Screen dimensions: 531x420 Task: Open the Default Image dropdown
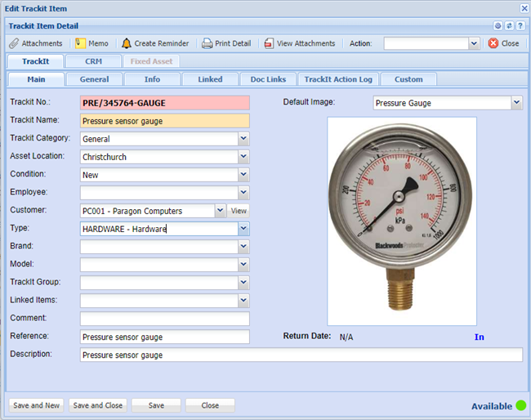pos(515,103)
